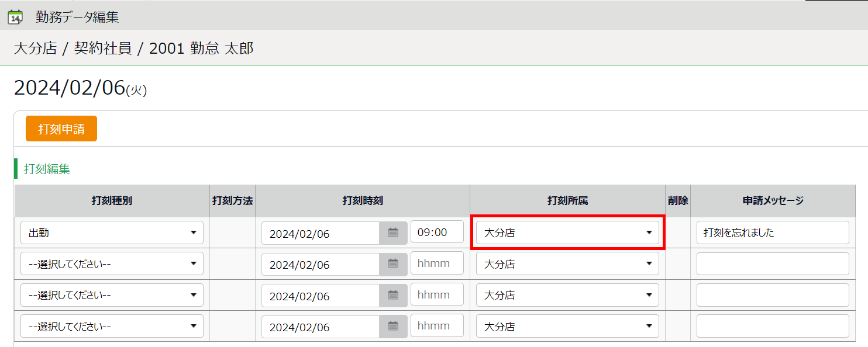The width and height of the screenshot is (868, 347).
Task: Open the 出勤 punch type dropdown
Action: 112,233
